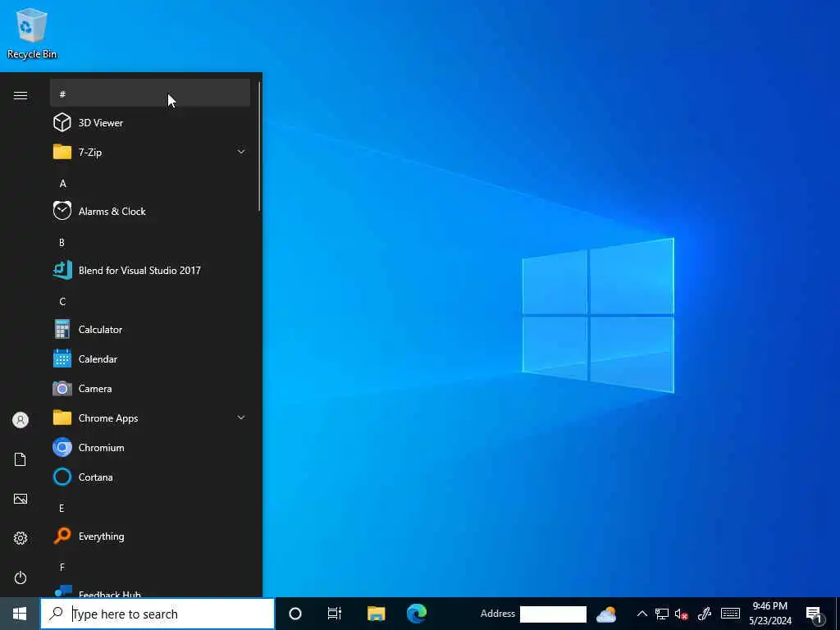
Task: Launch Chromium browser
Action: click(150, 447)
